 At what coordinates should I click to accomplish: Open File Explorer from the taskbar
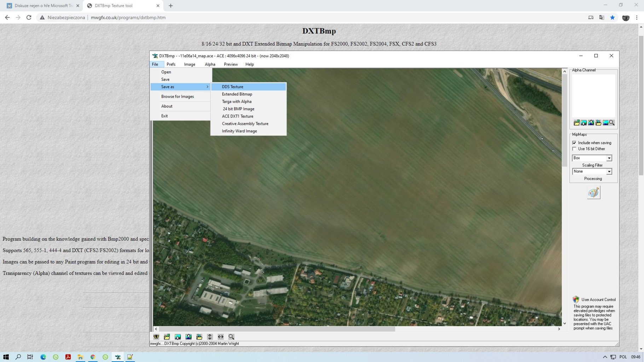point(80,357)
